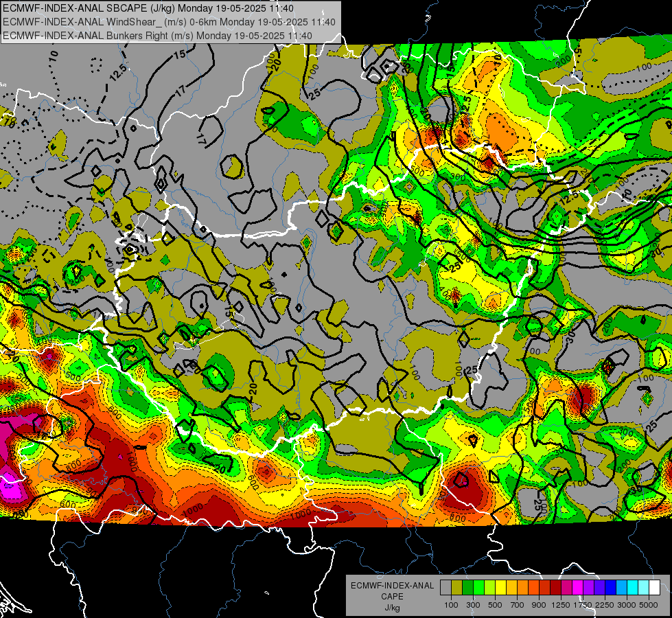Click the dark green legend swatch
Image resolution: width=672 pixels, height=618 pixels.
pyautogui.click(x=467, y=587)
